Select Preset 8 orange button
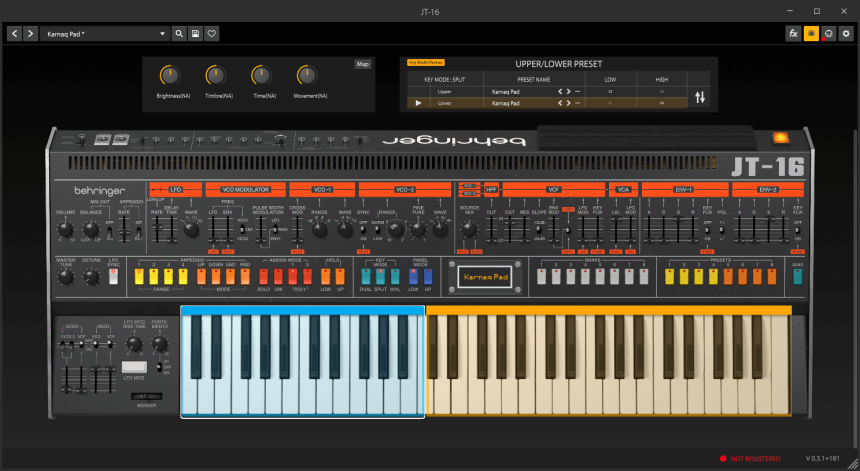This screenshot has width=860, height=471. [x=772, y=276]
